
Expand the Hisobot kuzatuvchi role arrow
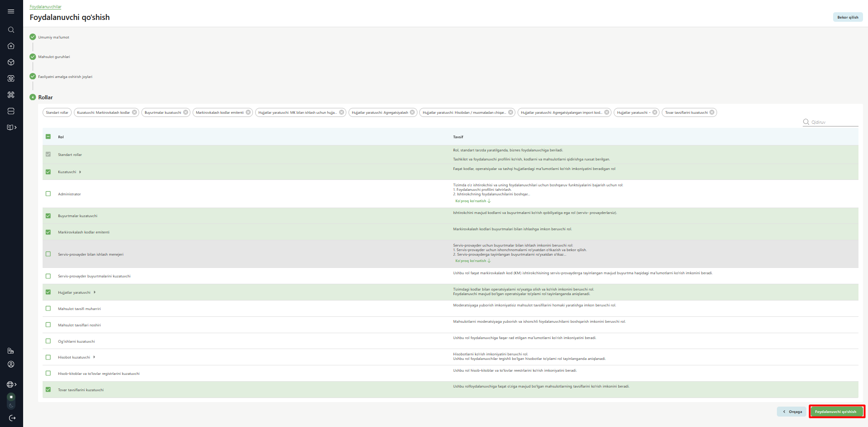94,357
